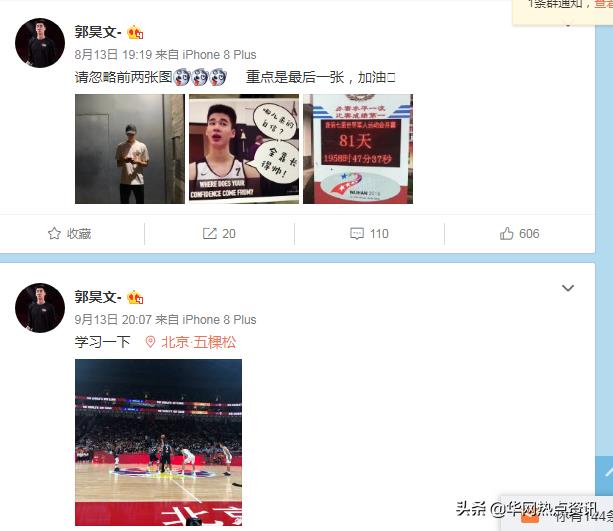613x531 pixels.
Task: Open the 北京·五棵松 location link
Action: tap(199, 342)
